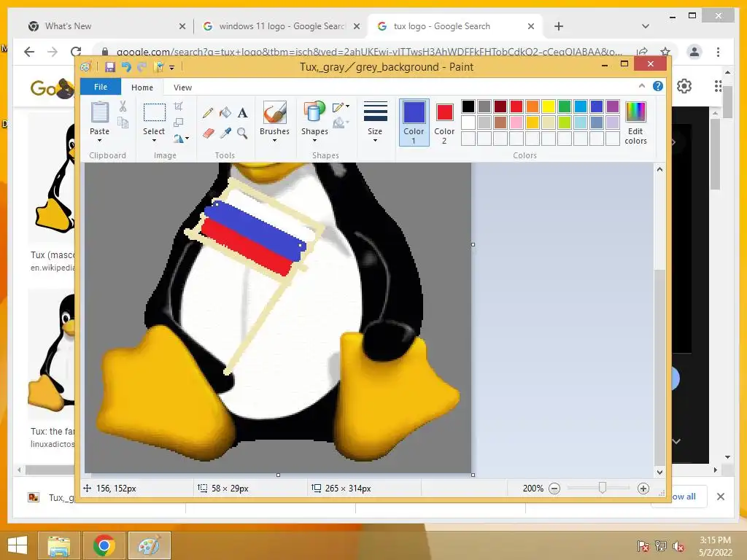The height and width of the screenshot is (560, 747).
Task: Click the Redo arrow in Paint title bar
Action: pyautogui.click(x=142, y=67)
